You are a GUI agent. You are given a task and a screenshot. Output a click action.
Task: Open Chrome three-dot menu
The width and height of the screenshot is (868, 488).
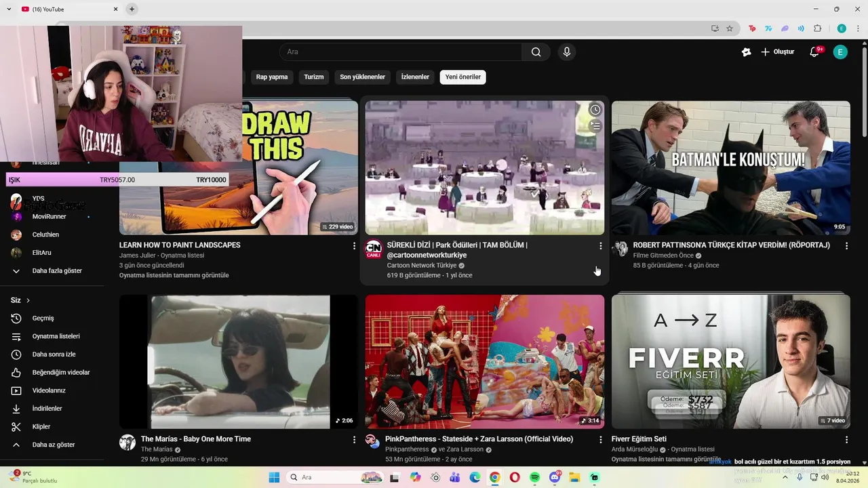pos(858,28)
